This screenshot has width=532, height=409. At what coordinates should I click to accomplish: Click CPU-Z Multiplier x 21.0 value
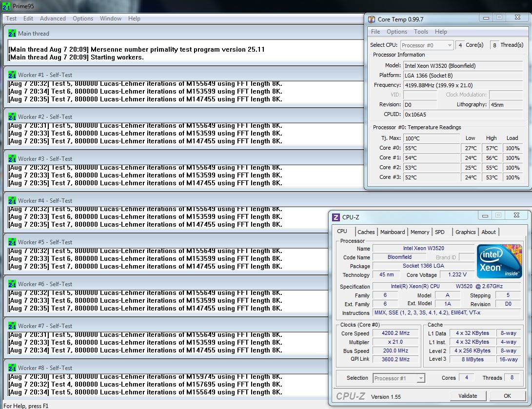(395, 342)
